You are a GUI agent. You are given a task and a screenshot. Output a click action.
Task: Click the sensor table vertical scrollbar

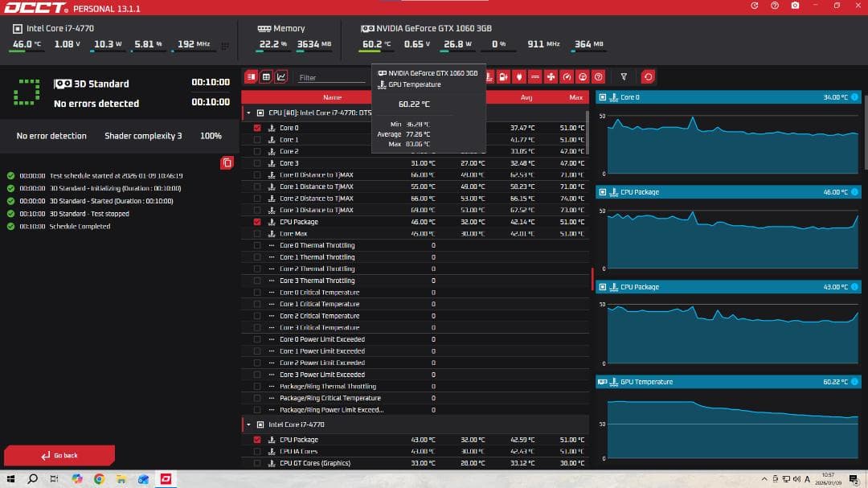click(588, 133)
